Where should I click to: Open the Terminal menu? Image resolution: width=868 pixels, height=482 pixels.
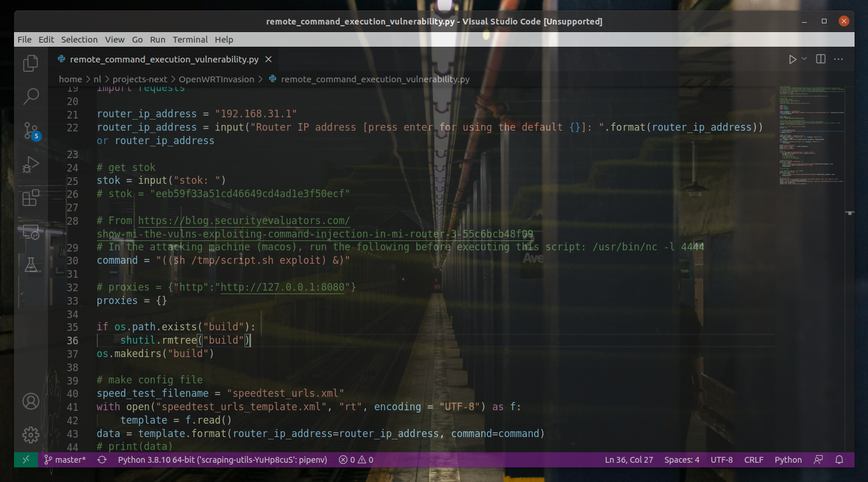coord(190,40)
